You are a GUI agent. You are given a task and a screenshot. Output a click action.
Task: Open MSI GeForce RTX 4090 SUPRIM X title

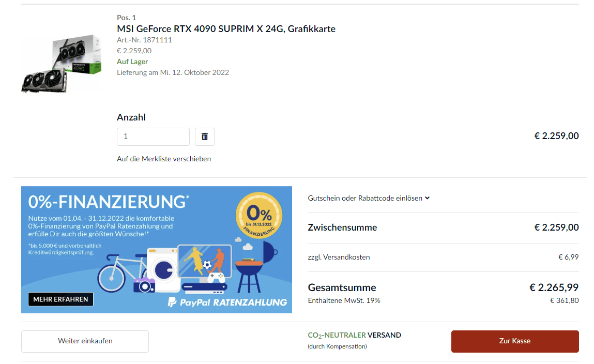[x=226, y=29]
